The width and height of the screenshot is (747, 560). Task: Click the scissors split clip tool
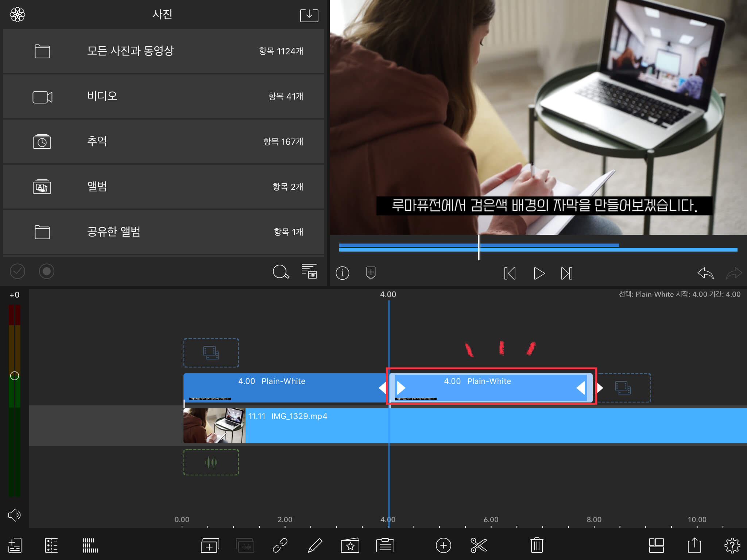pyautogui.click(x=479, y=545)
